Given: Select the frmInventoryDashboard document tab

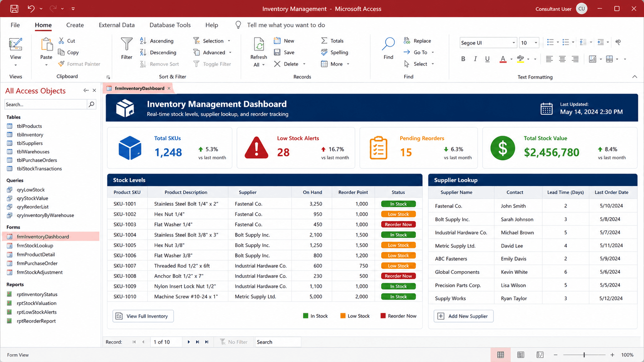Looking at the screenshot, I should 139,88.
